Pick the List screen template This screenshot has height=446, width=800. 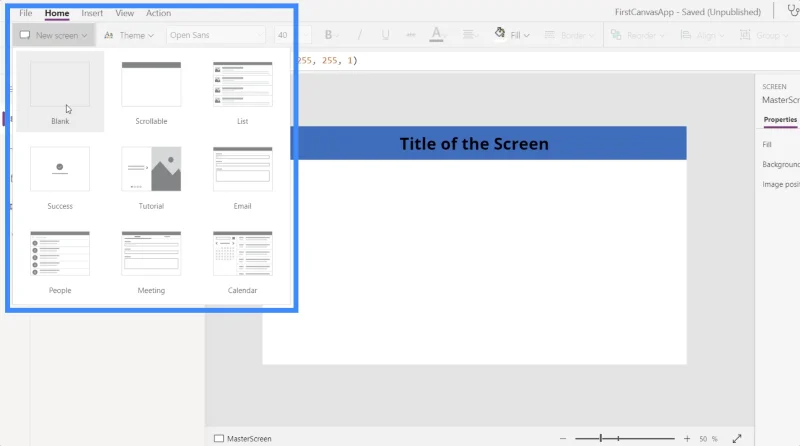(x=242, y=92)
